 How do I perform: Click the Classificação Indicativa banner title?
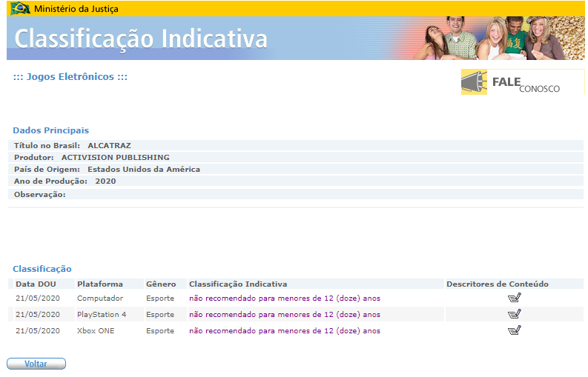[x=141, y=39]
